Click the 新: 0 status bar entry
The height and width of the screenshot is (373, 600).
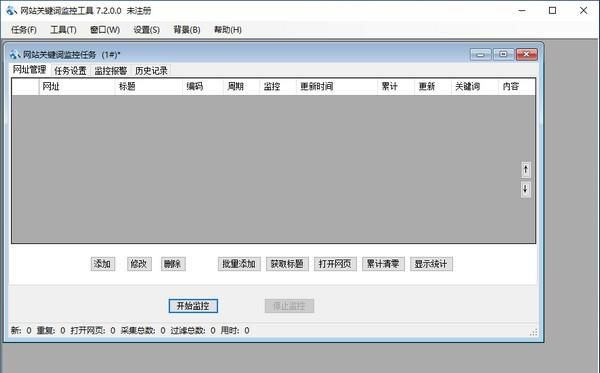(x=21, y=331)
